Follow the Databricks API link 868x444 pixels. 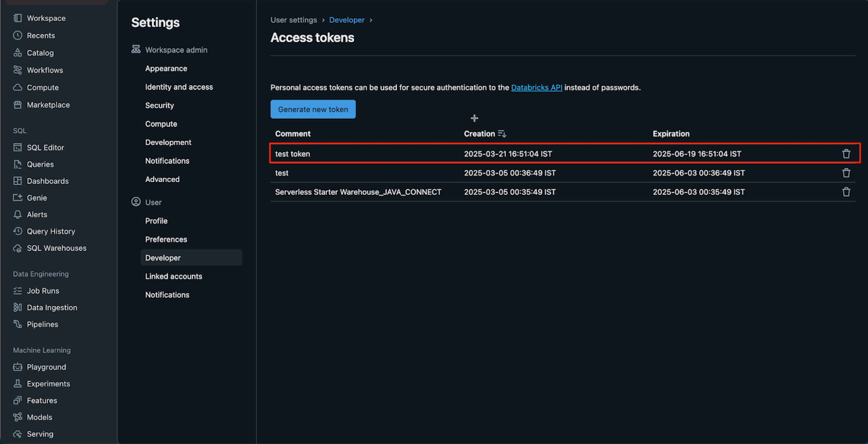coord(537,88)
